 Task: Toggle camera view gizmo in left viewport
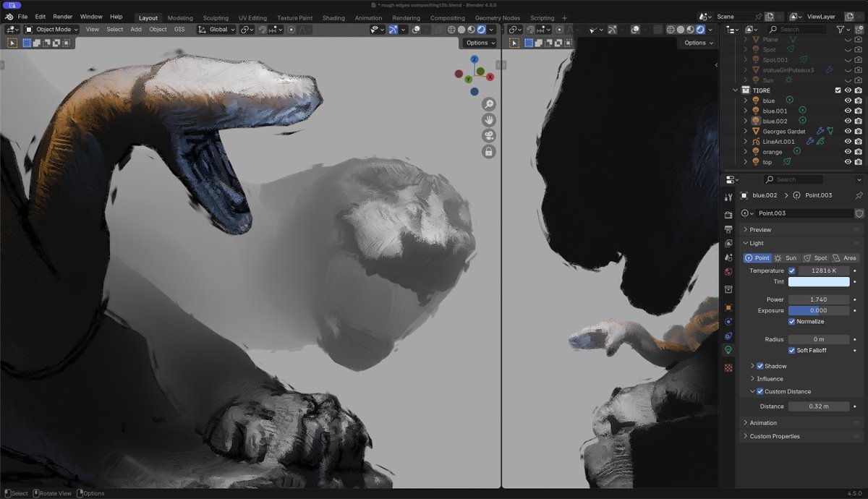coord(489,136)
